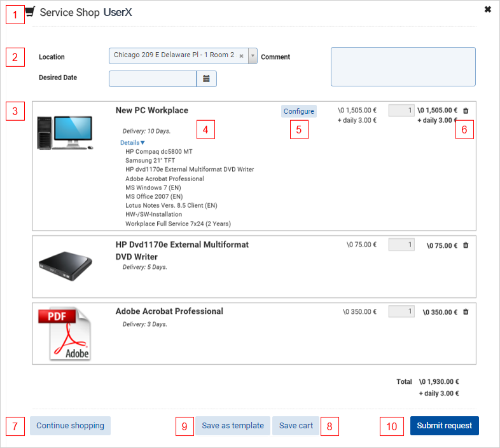Click the Adobe PDF product image
Screen dimensions: 500x448
point(65,334)
